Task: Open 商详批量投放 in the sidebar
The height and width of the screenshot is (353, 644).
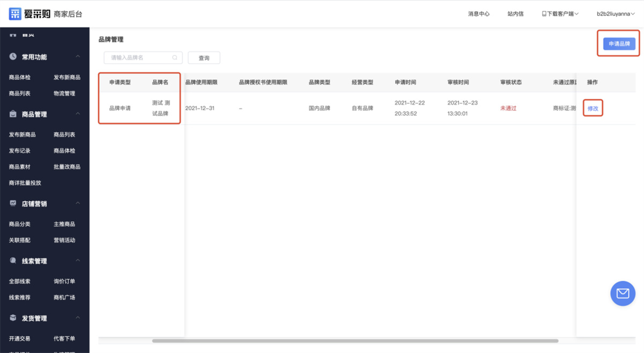Action: [x=25, y=183]
